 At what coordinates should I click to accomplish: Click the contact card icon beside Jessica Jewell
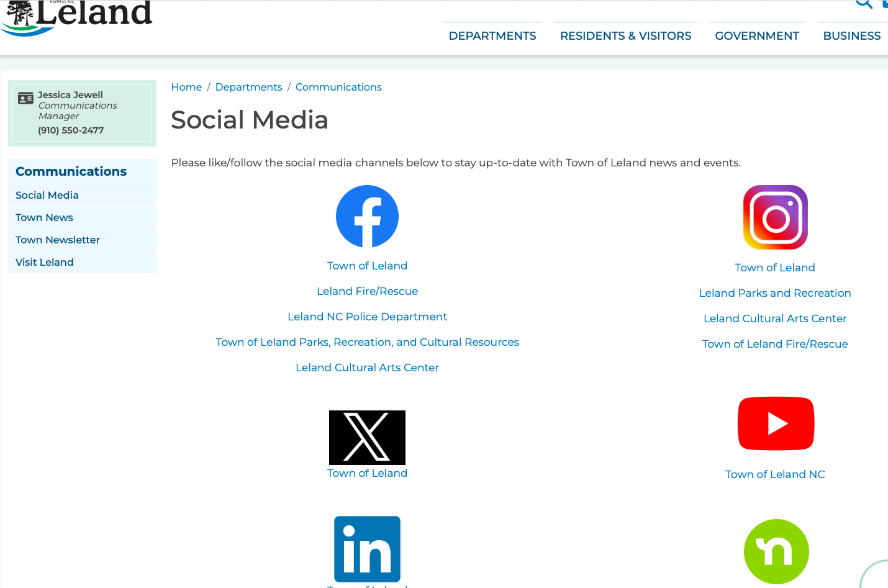coord(25,98)
